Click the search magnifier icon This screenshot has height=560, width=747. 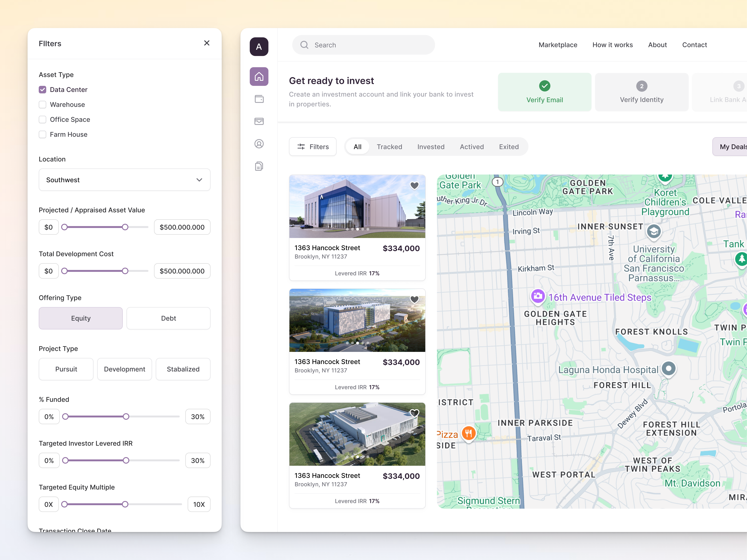[x=304, y=45]
